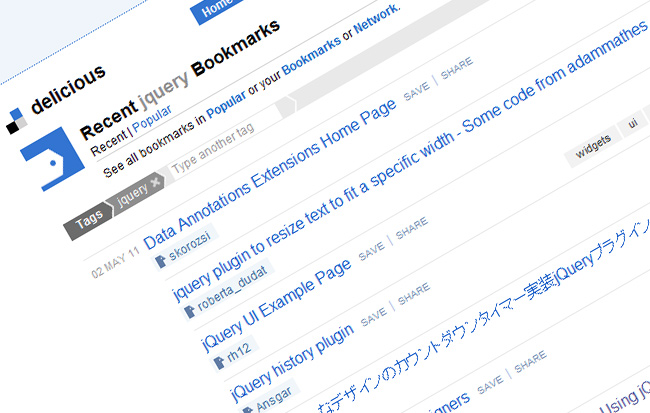Click the Tags label in the tag bar
Screen dimensions: 650x413
pos(88,221)
